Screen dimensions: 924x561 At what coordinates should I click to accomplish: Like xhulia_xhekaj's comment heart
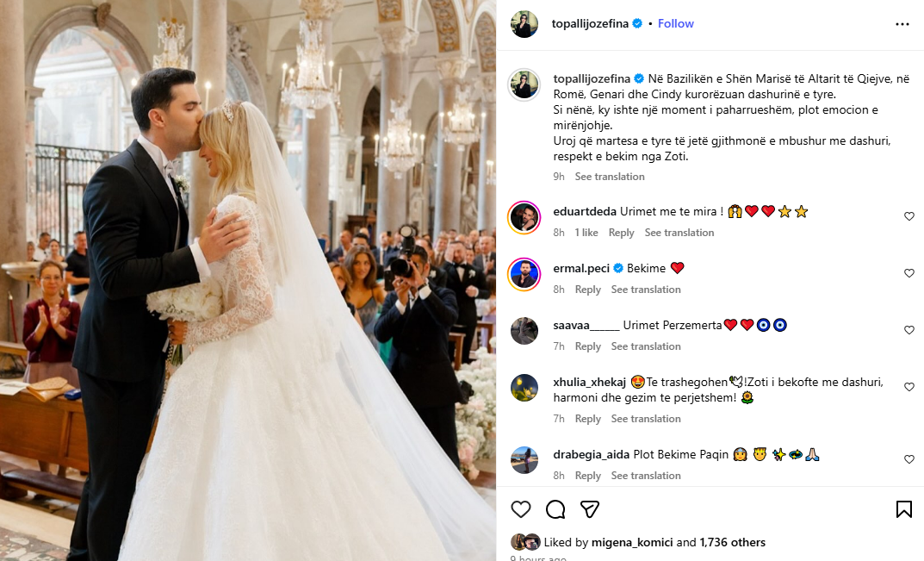(x=909, y=387)
